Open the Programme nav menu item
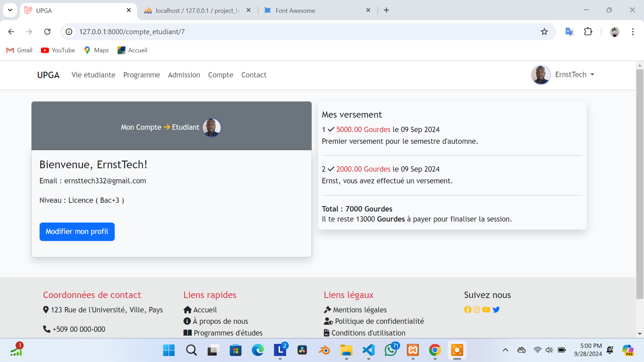This screenshot has width=644, height=362. point(141,75)
